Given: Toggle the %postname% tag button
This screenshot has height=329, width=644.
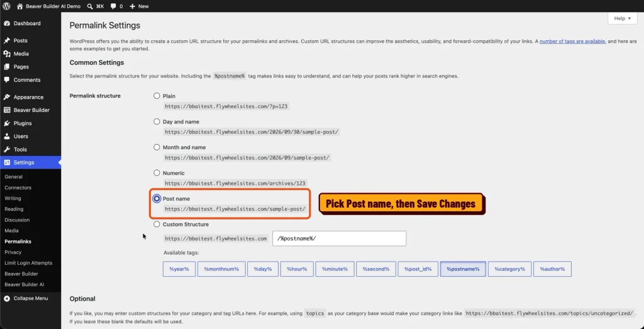Looking at the screenshot, I should click(463, 269).
